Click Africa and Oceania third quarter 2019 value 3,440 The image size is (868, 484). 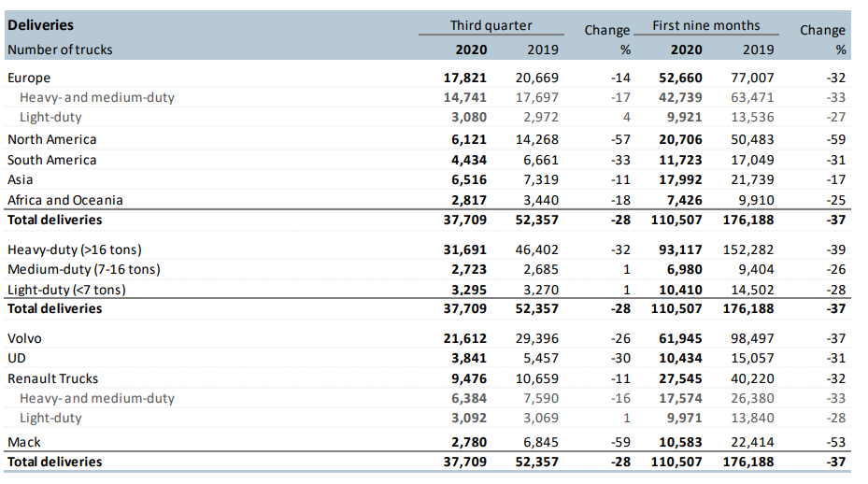click(x=541, y=200)
